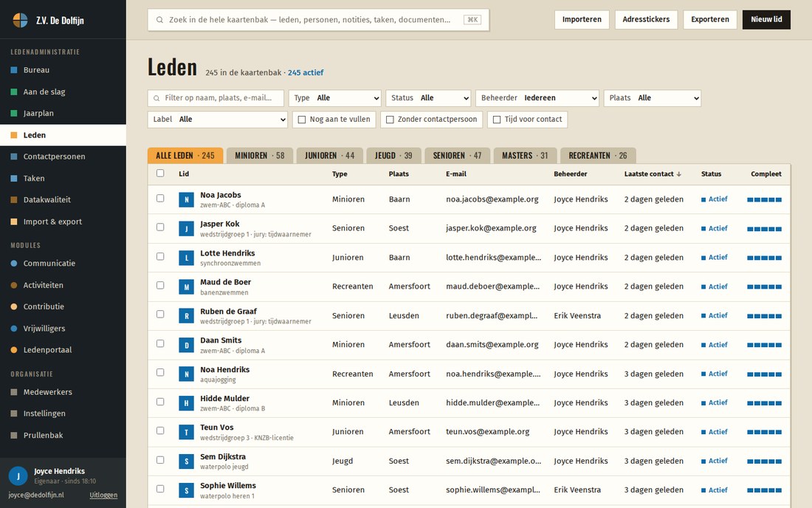The image size is (812, 508).
Task: Click Jasper Kok's blue J avatar icon
Action: [187, 228]
